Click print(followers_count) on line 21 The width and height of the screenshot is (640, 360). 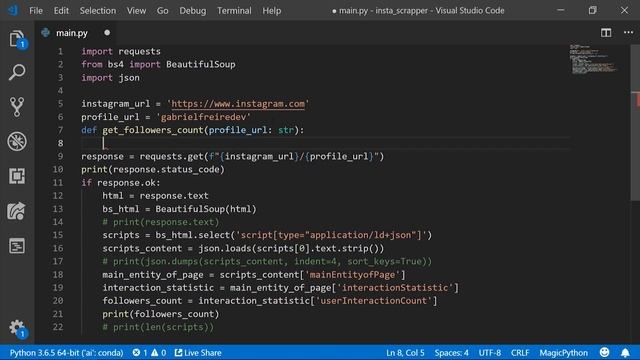(x=160, y=314)
